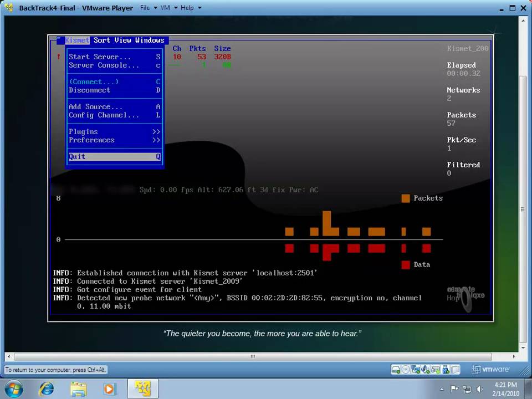Click the horizontal scrollbar left arrow
Screen dimensions: 532x399
[9, 356]
